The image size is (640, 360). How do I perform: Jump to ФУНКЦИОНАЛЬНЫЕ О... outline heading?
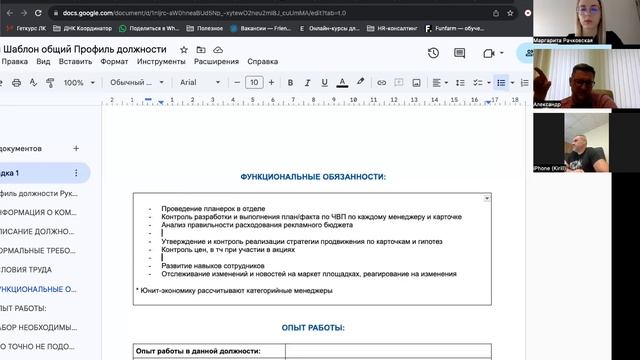pyautogui.click(x=38, y=289)
